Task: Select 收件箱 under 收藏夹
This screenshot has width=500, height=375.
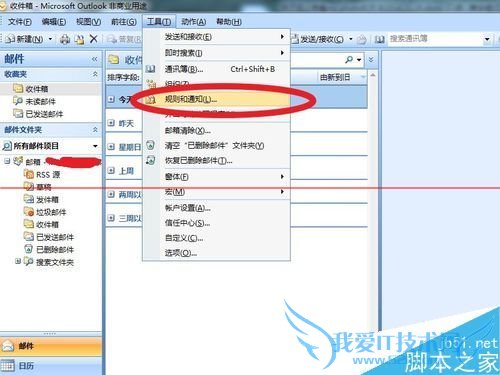Action: (x=31, y=89)
